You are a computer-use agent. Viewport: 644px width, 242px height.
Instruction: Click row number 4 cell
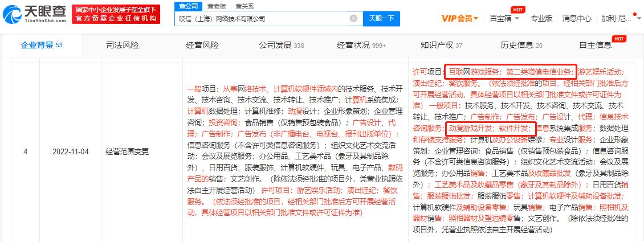26,152
